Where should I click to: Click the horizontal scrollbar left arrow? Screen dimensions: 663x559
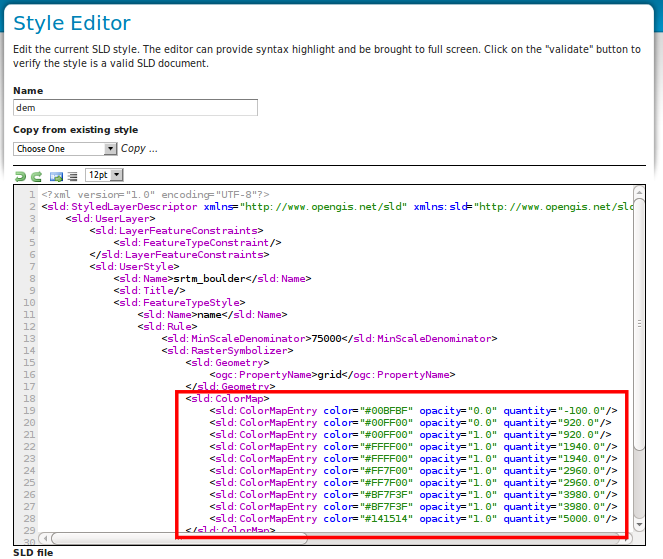pos(45,538)
